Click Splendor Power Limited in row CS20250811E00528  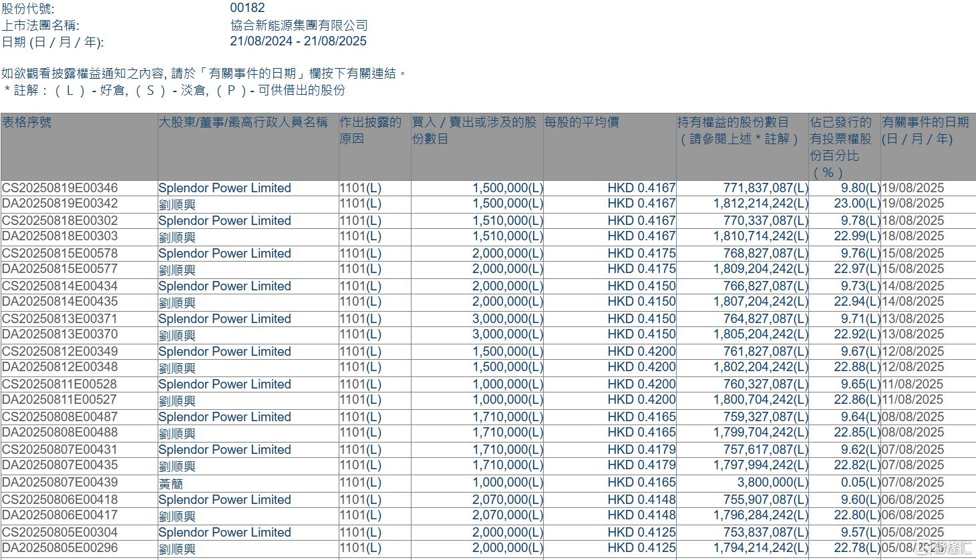224,384
